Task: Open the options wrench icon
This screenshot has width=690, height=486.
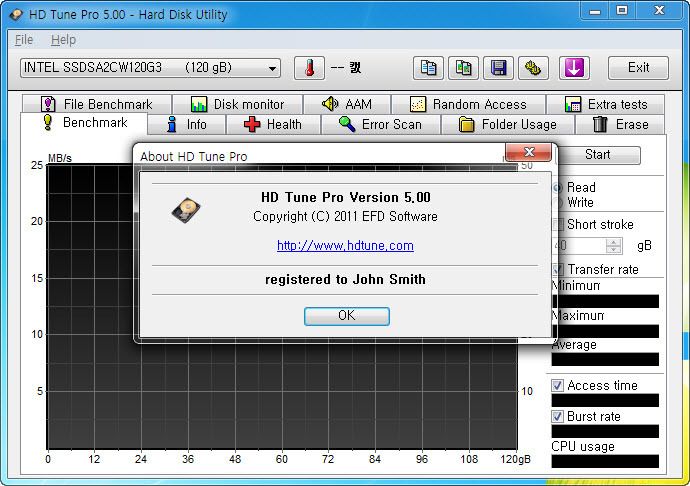Action: [x=533, y=68]
